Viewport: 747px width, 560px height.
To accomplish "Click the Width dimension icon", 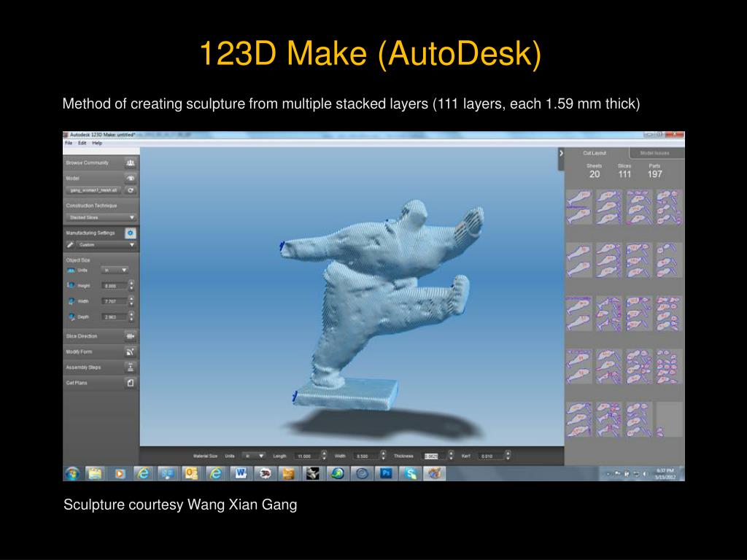I will click(x=71, y=301).
